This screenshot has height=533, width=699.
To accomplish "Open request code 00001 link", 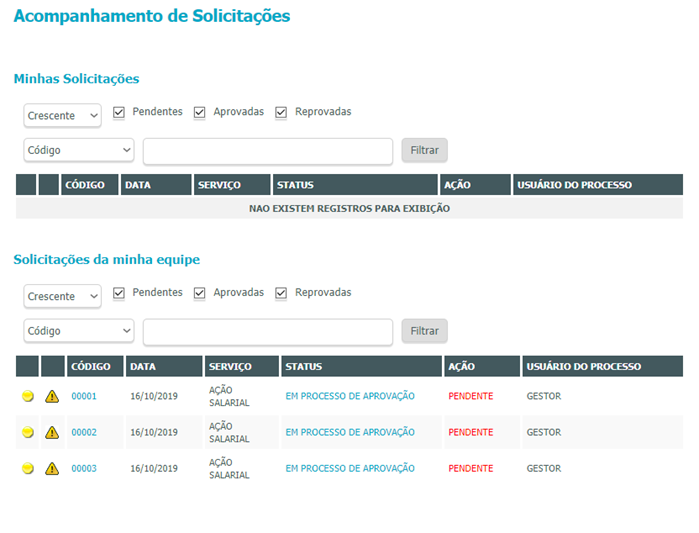I will 84,396.
